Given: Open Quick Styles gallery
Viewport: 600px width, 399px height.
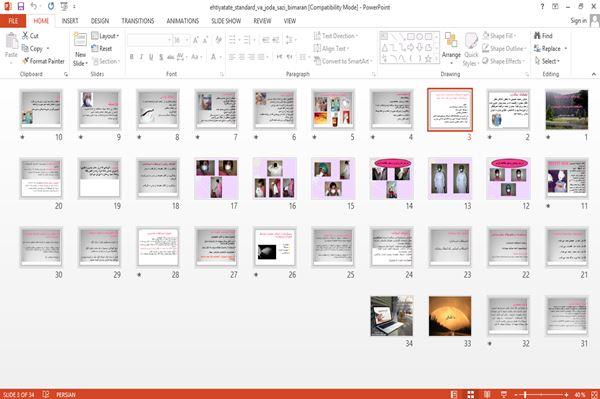Looking at the screenshot, I should tap(471, 49).
